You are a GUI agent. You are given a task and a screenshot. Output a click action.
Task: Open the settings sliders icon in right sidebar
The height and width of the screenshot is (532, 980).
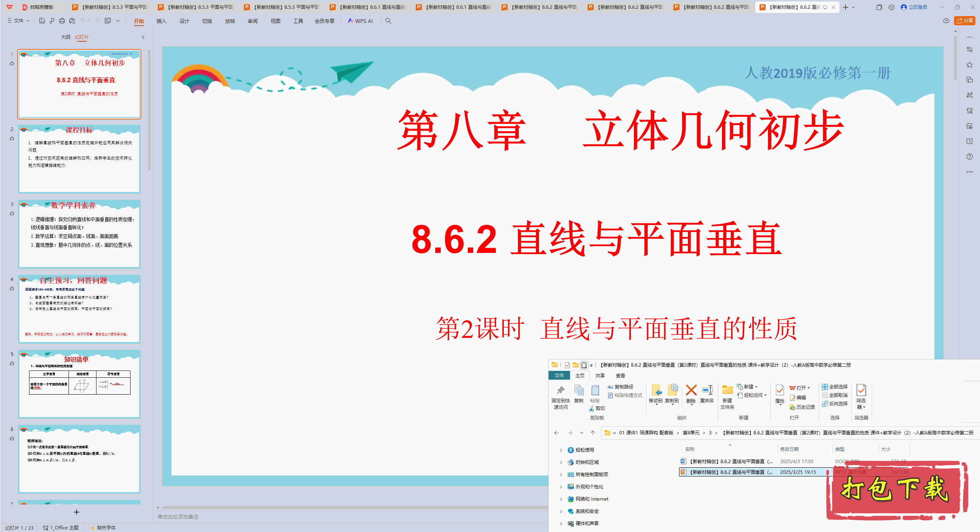[x=969, y=49]
